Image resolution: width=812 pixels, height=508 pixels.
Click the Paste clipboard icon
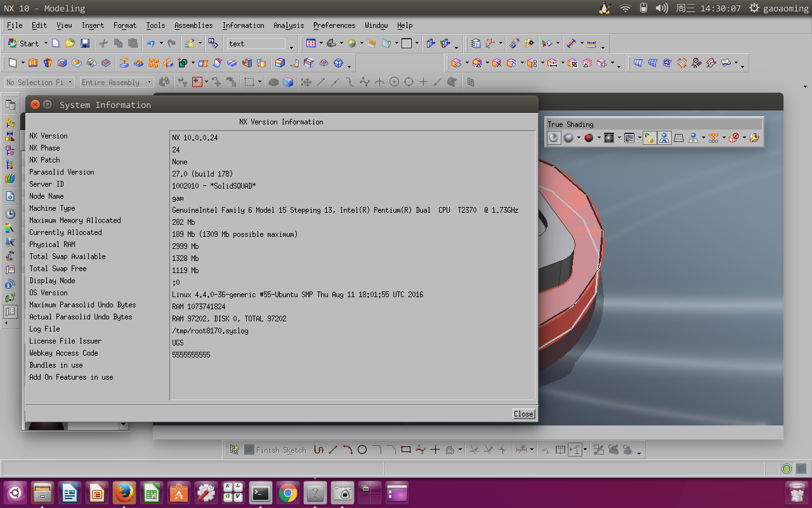tap(133, 43)
